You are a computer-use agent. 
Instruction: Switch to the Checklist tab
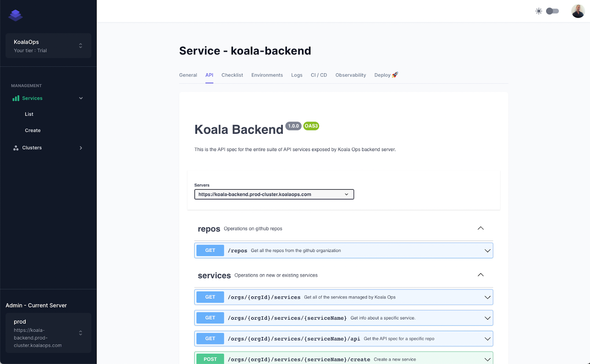click(x=232, y=75)
